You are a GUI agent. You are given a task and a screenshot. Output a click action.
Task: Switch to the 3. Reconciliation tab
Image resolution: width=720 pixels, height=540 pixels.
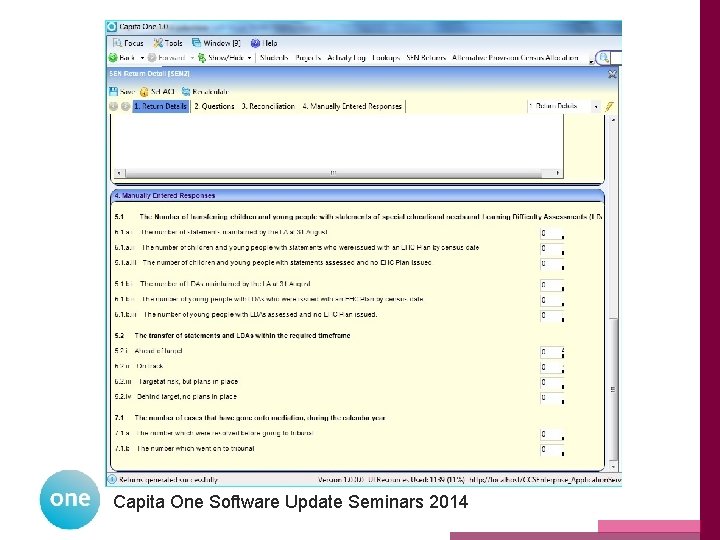[x=268, y=107]
